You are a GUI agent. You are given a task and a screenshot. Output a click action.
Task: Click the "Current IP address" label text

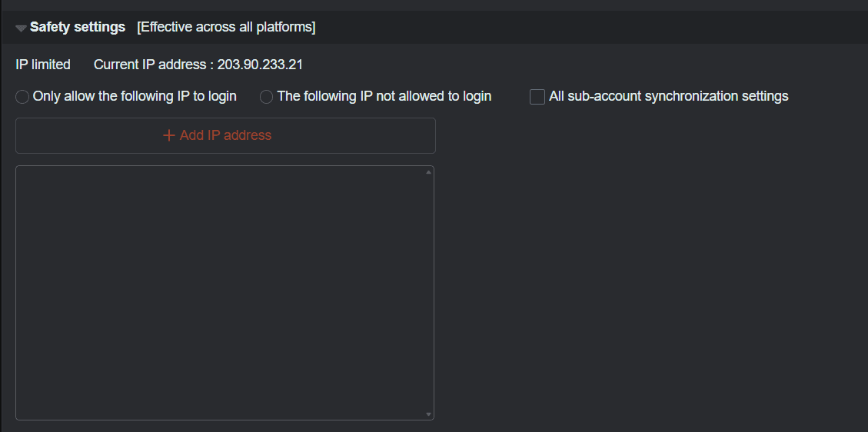(x=150, y=65)
